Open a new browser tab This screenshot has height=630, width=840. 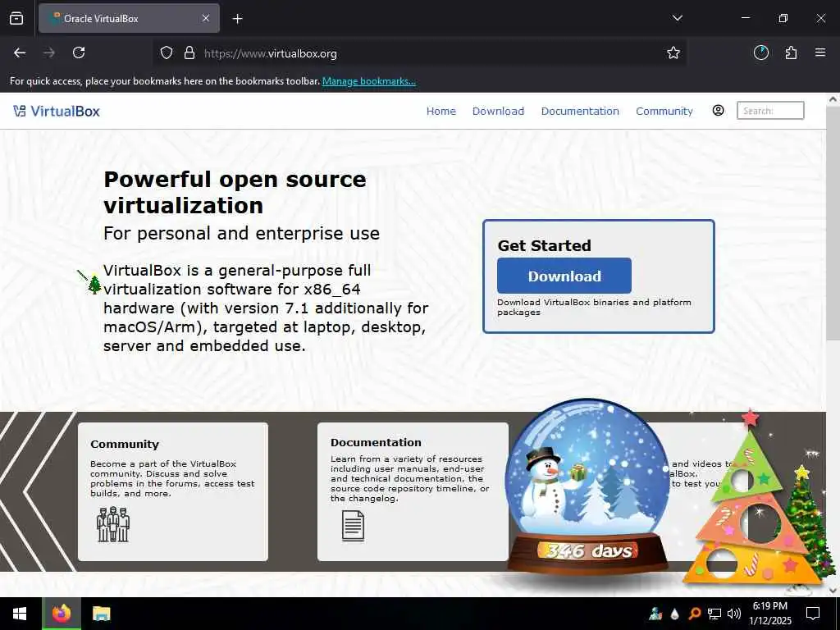click(x=237, y=19)
